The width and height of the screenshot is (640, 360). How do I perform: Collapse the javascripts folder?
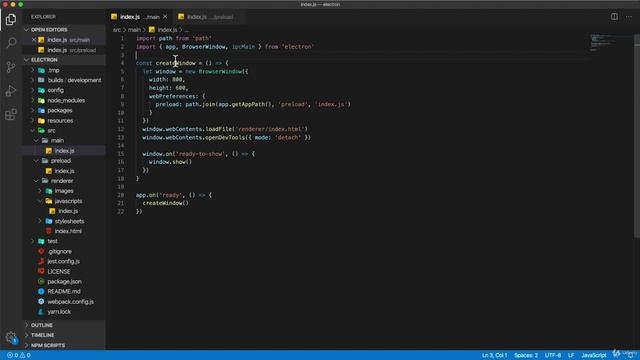[40, 201]
